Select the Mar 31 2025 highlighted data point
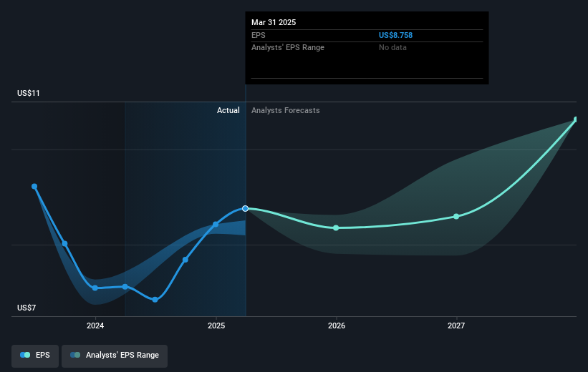The image size is (588, 372). point(245,208)
